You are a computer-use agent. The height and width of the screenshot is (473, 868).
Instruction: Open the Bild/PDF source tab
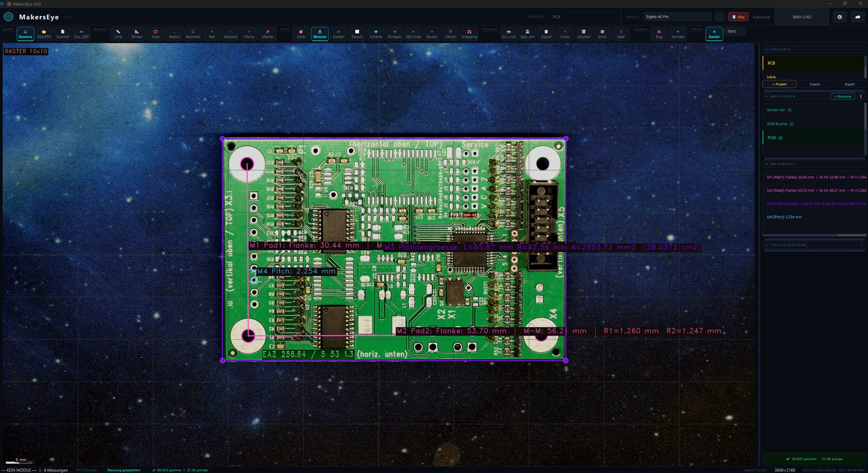(x=44, y=33)
